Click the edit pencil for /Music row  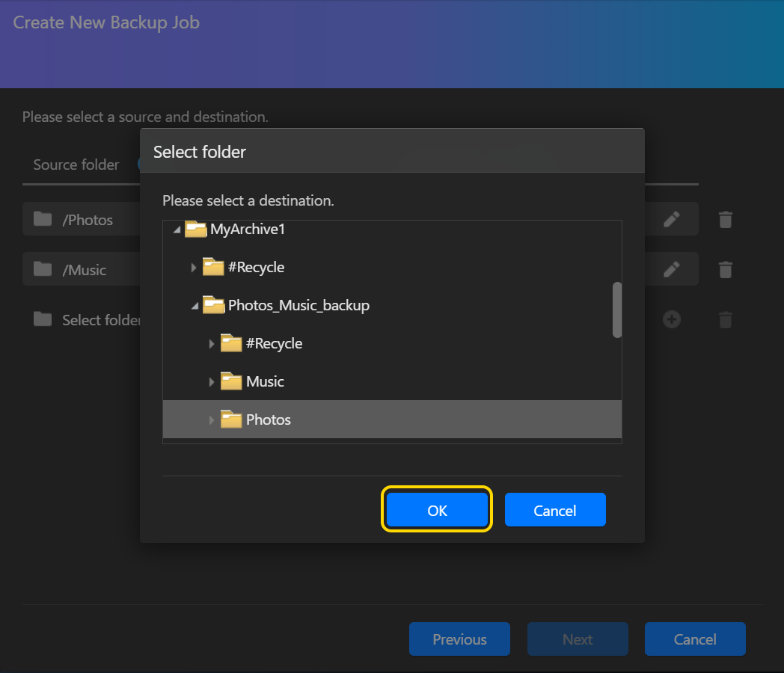click(672, 269)
